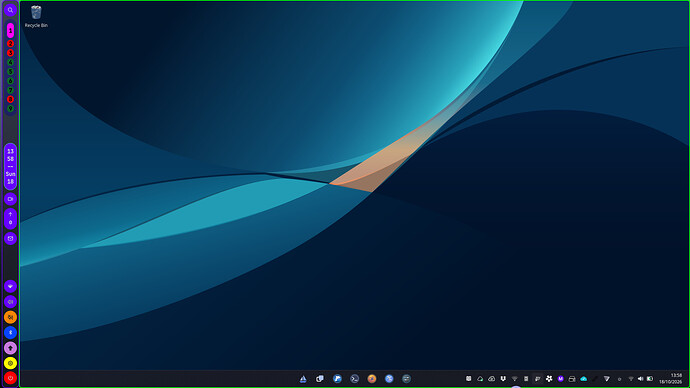Open the sailboat icon on the taskbar
Viewport: 690px width, 388px height.
[x=303, y=378]
